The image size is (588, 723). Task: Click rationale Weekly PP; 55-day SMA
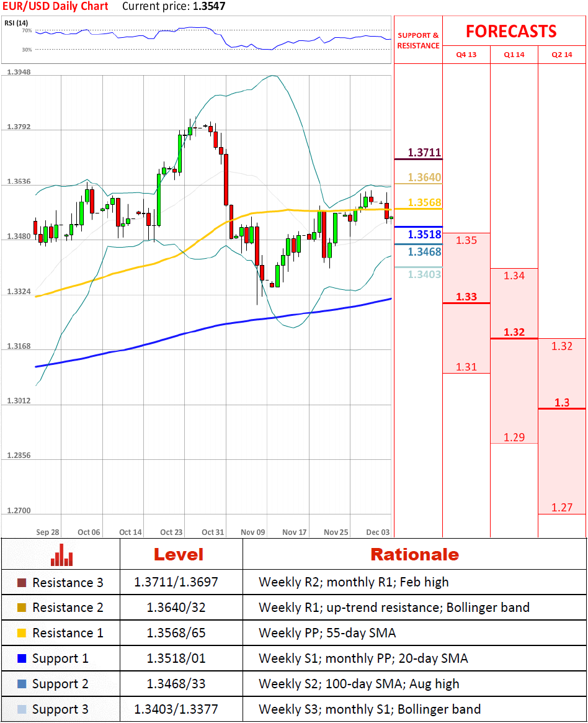pyautogui.click(x=327, y=633)
